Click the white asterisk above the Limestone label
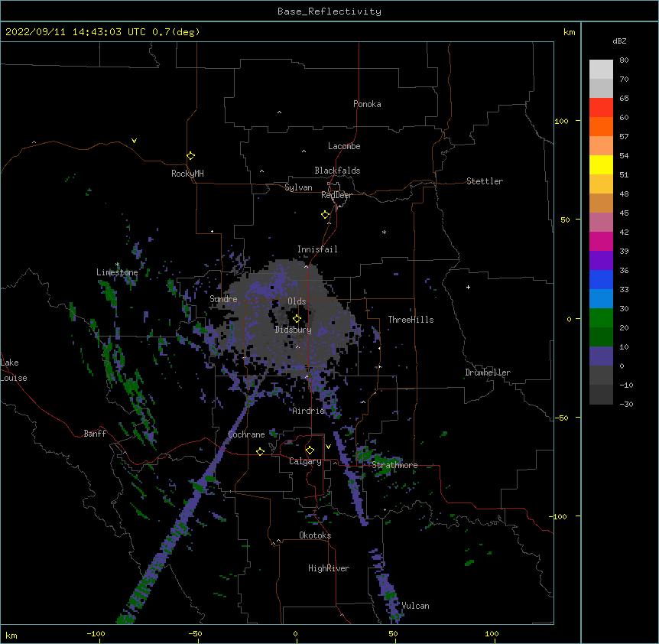This screenshot has width=659, height=644. tap(118, 265)
